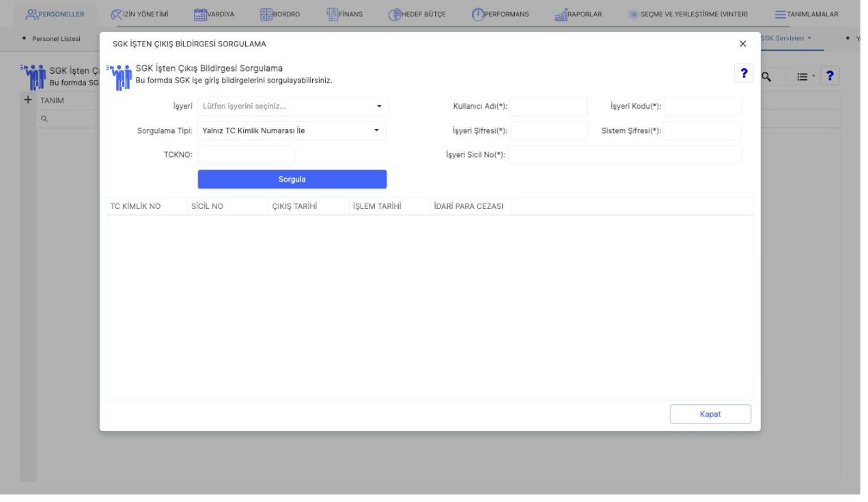
Task: Click the SİCİL NO column header
Action: tap(227, 206)
